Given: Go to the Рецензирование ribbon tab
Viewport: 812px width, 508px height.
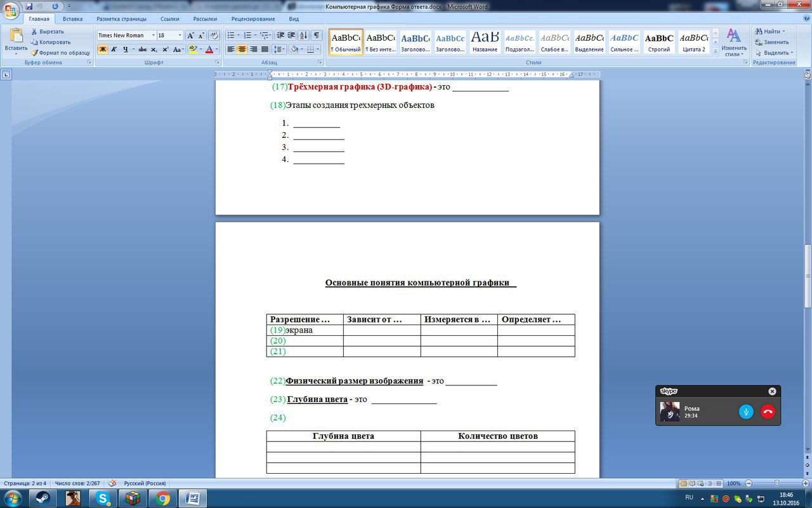Looking at the screenshot, I should 253,19.
